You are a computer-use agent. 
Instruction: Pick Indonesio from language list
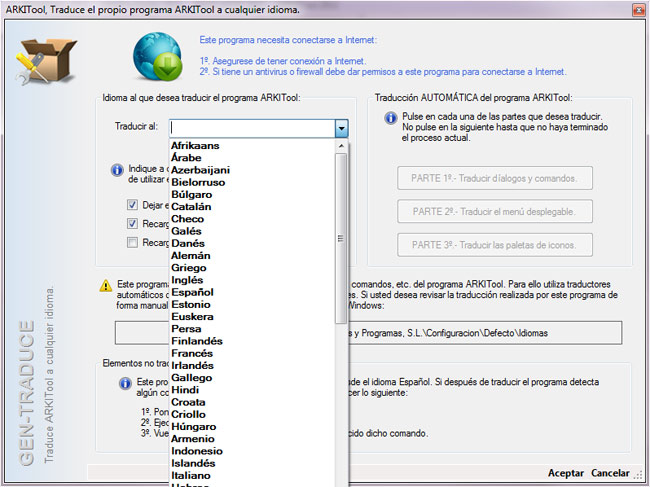click(x=252, y=451)
